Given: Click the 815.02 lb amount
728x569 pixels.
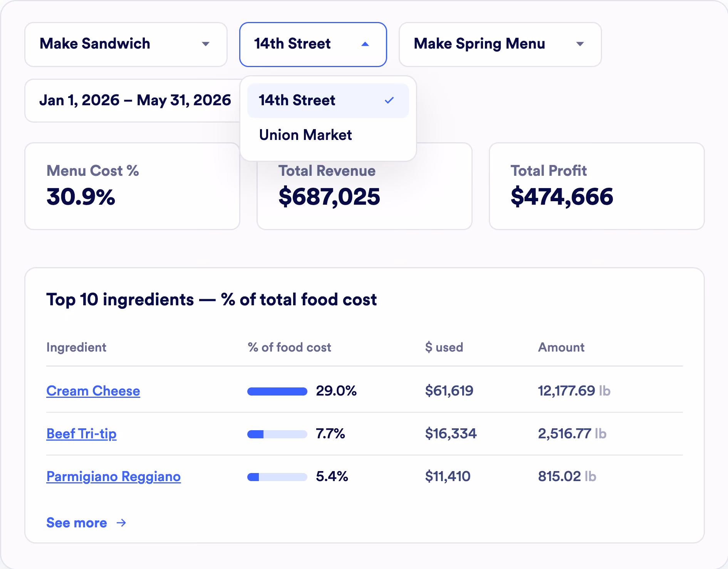Looking at the screenshot, I should 567,476.
